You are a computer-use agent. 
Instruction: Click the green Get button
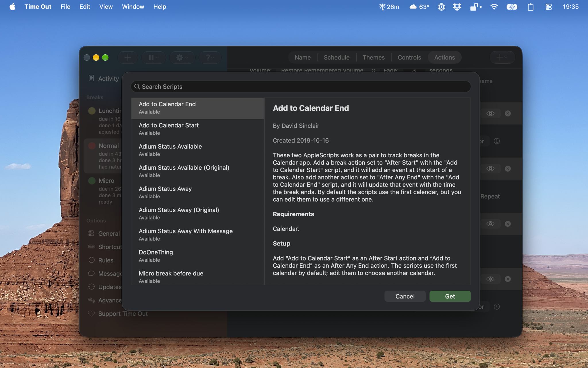click(x=450, y=296)
